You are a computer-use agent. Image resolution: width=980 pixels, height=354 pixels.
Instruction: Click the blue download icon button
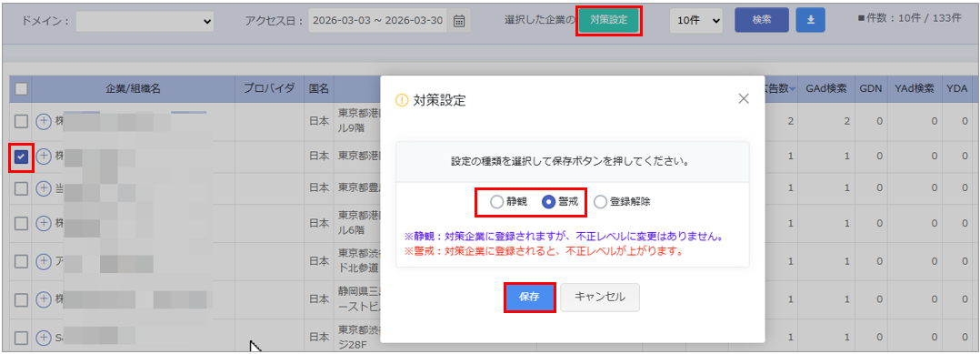[x=811, y=20]
